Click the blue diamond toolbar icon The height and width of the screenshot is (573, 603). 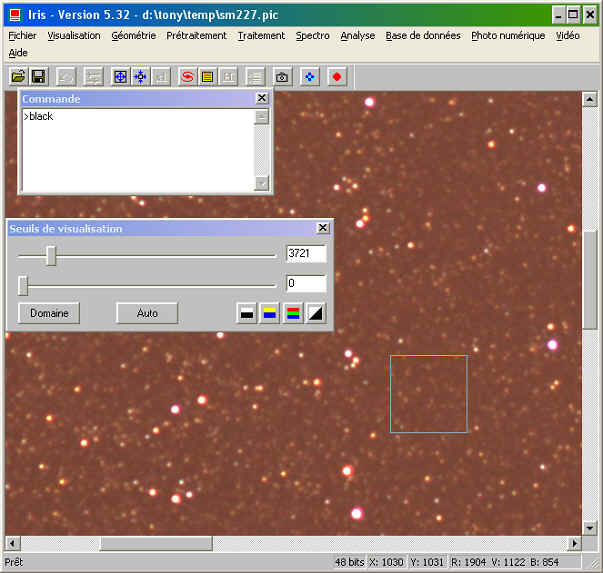point(310,77)
